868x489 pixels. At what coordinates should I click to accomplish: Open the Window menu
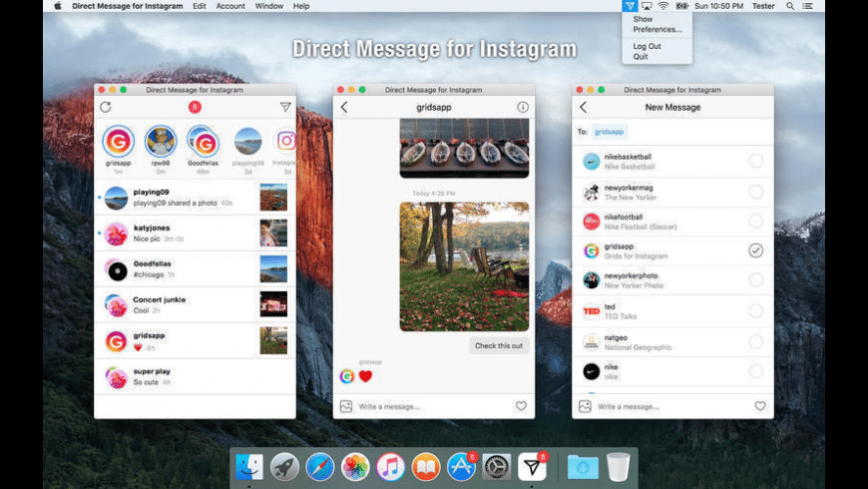269,6
